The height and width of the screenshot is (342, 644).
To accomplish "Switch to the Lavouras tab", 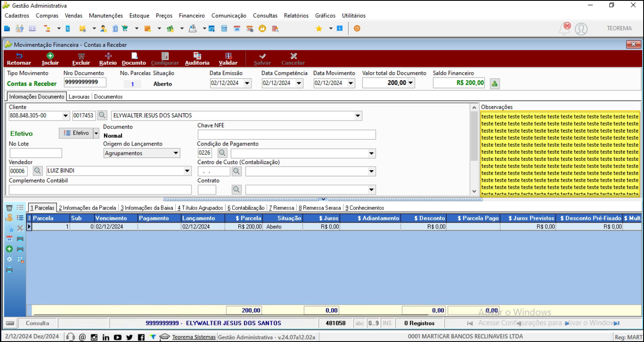I will [x=79, y=97].
